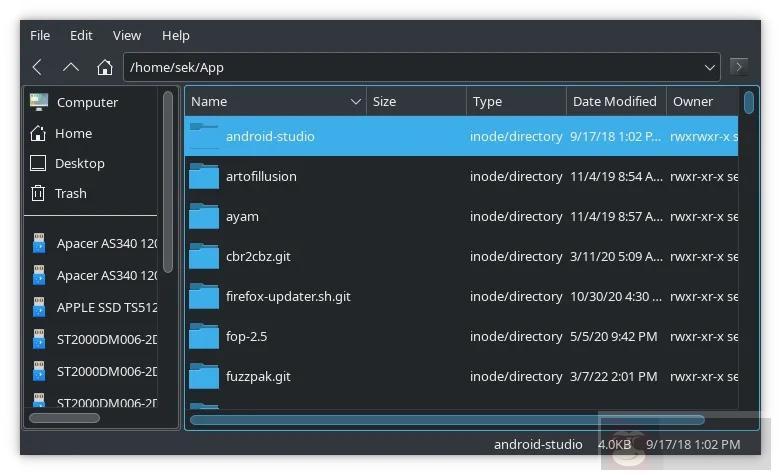The image size is (781, 475).
Task: Click the Home house icon in sidebar
Action: (x=38, y=133)
